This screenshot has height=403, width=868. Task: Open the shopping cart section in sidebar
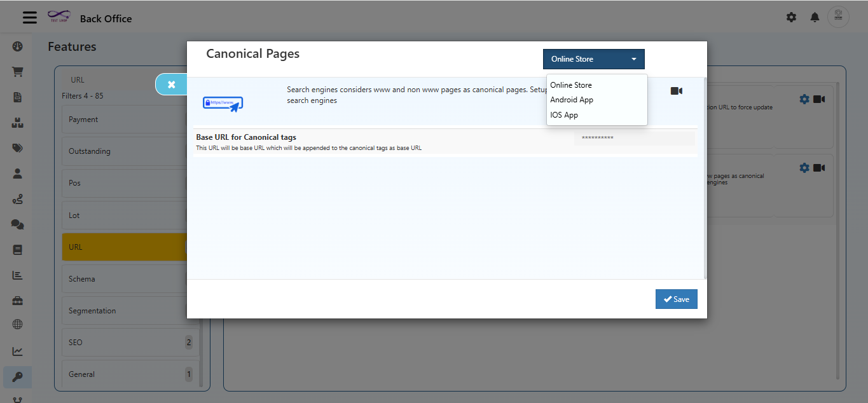[17, 71]
